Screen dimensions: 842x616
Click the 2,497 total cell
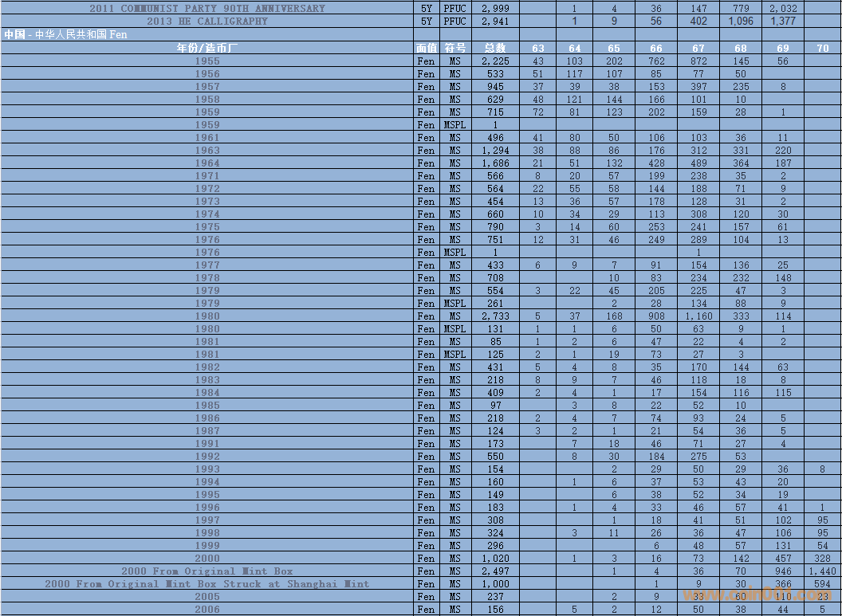tap(495, 571)
